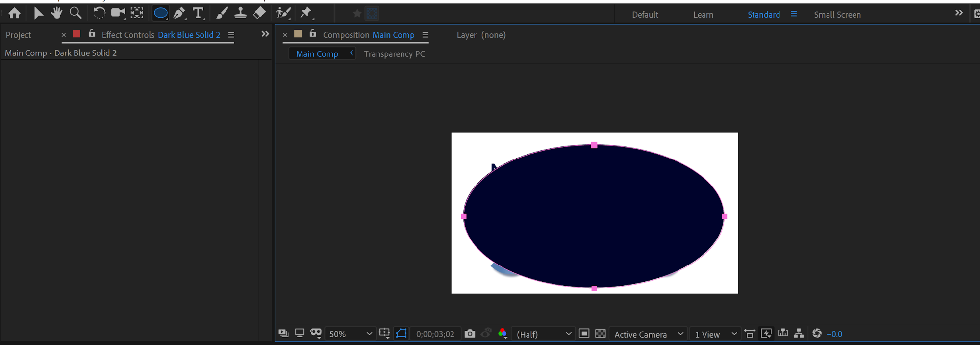Image resolution: width=980 pixels, height=345 pixels.
Task: Select the Zoom magnifier tool
Action: (x=75, y=13)
